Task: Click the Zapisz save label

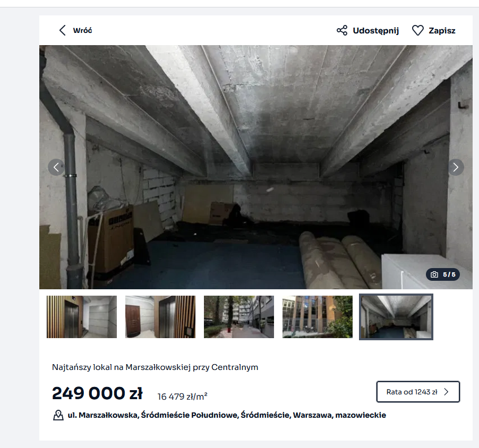Action: coord(442,31)
